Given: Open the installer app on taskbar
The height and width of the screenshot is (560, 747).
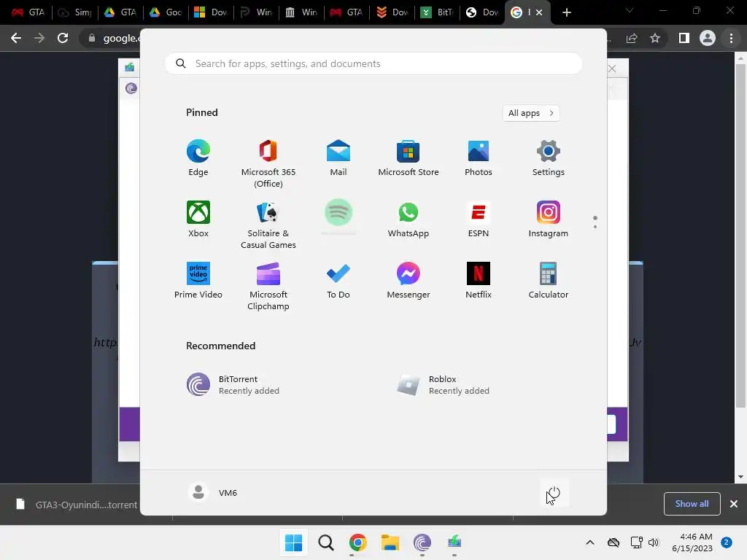Looking at the screenshot, I should coord(454,542).
